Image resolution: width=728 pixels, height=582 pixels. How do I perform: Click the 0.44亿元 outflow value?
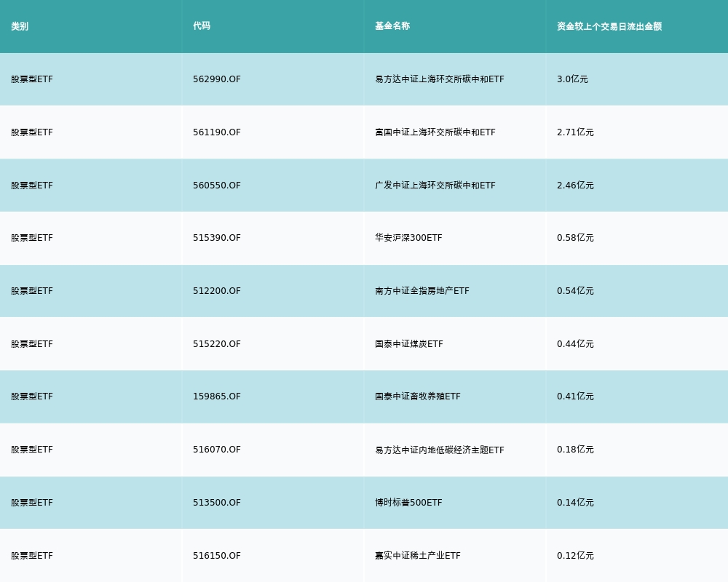point(575,344)
